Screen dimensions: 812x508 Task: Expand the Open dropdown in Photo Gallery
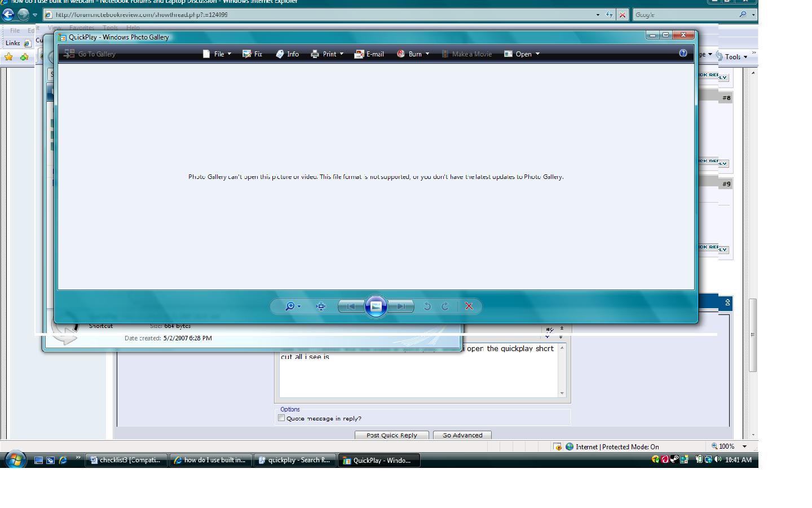point(522,54)
